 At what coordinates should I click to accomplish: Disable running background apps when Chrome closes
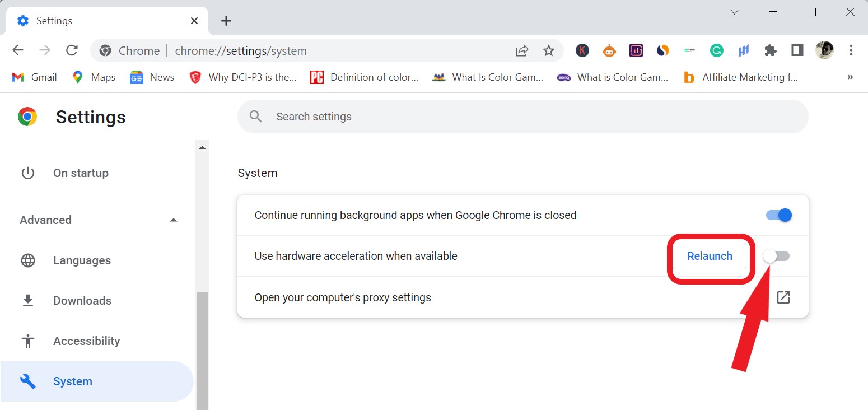(778, 215)
